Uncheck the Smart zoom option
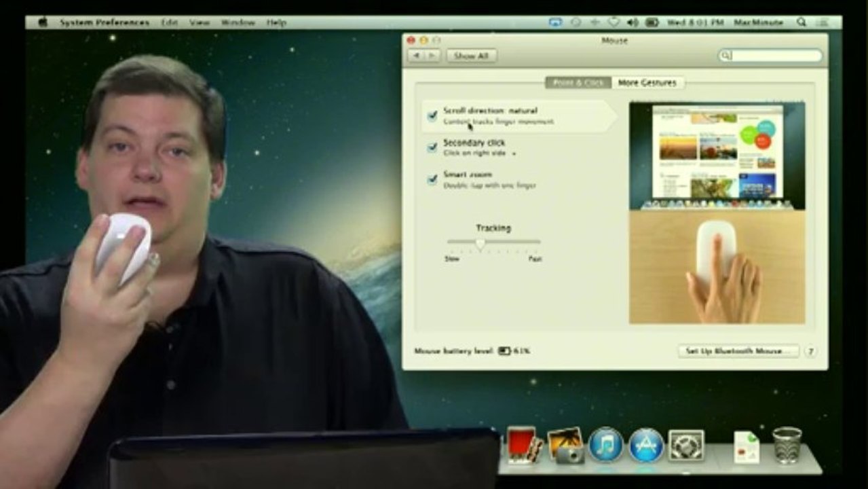 click(x=432, y=179)
